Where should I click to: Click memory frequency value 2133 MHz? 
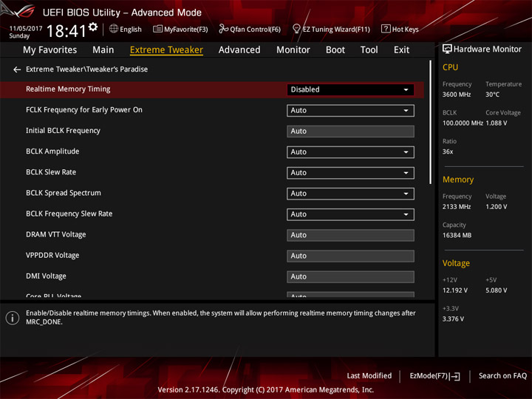[457, 207]
